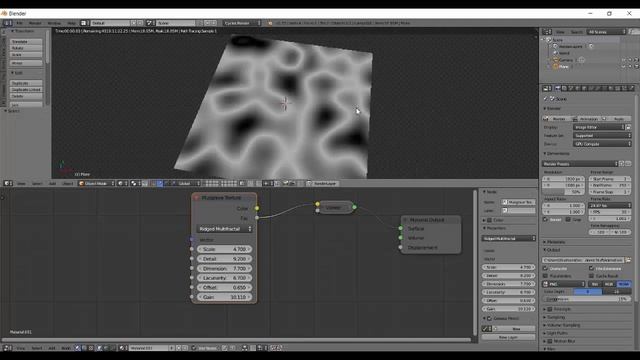Screen dimensions: 640x360
Task: Open the node editor type icon
Action: 7,348
